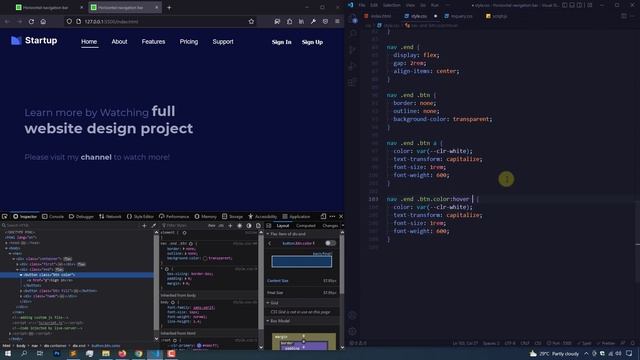Viewport: 640px width, 360px height.
Task: Activate the DevTools element picker icon
Action: pyautogui.click(x=5, y=216)
